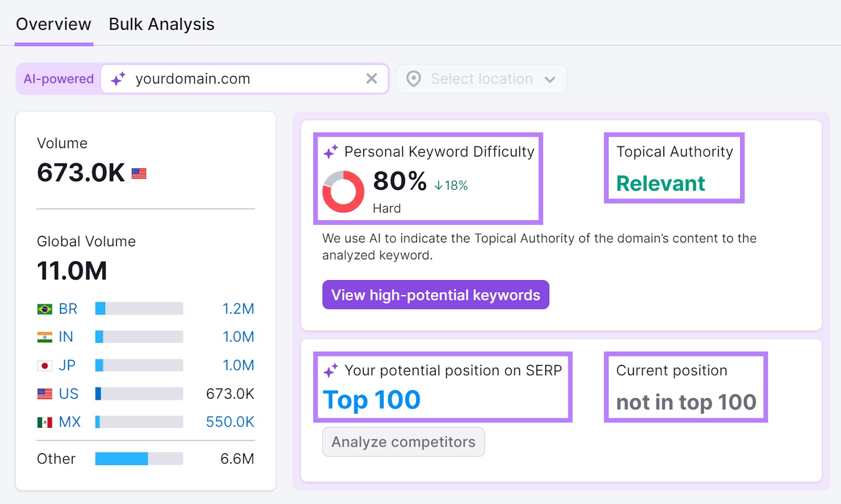Click the AI sparkle icon in the search bar
841x504 pixels.
pos(118,79)
